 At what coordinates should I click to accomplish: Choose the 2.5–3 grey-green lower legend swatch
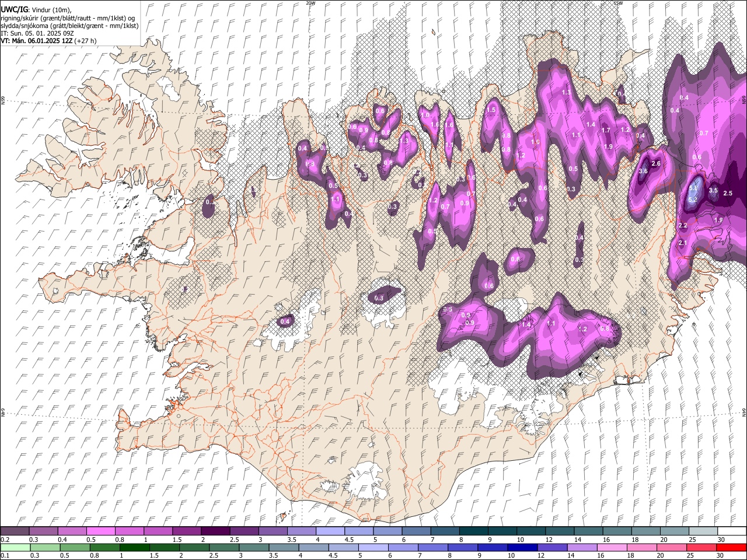[224, 548]
